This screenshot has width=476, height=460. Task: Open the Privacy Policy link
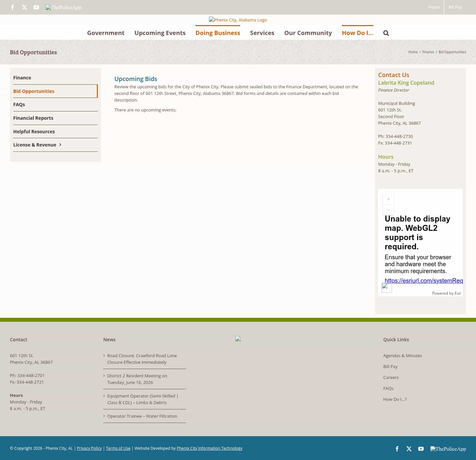point(89,448)
